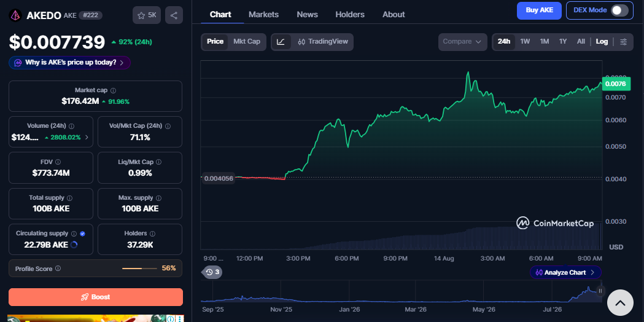Viewport: 644px width, 322px height.
Task: Click the 37.29K holders value
Action: click(140, 245)
